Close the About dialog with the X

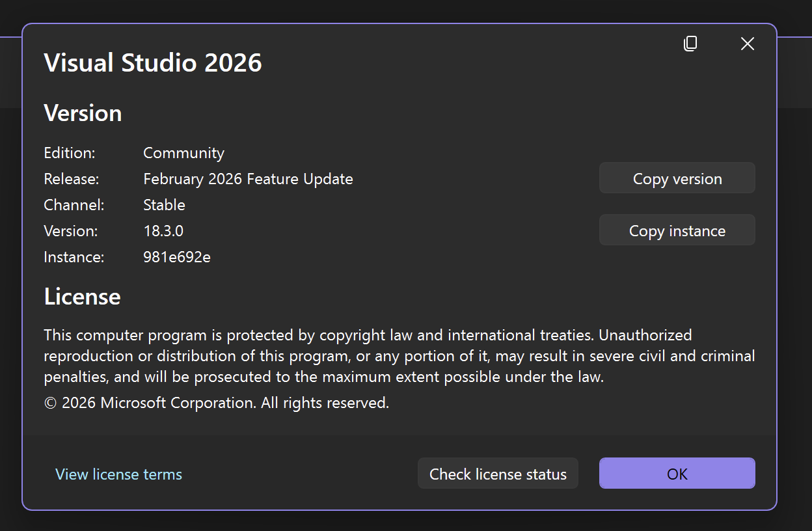(747, 44)
